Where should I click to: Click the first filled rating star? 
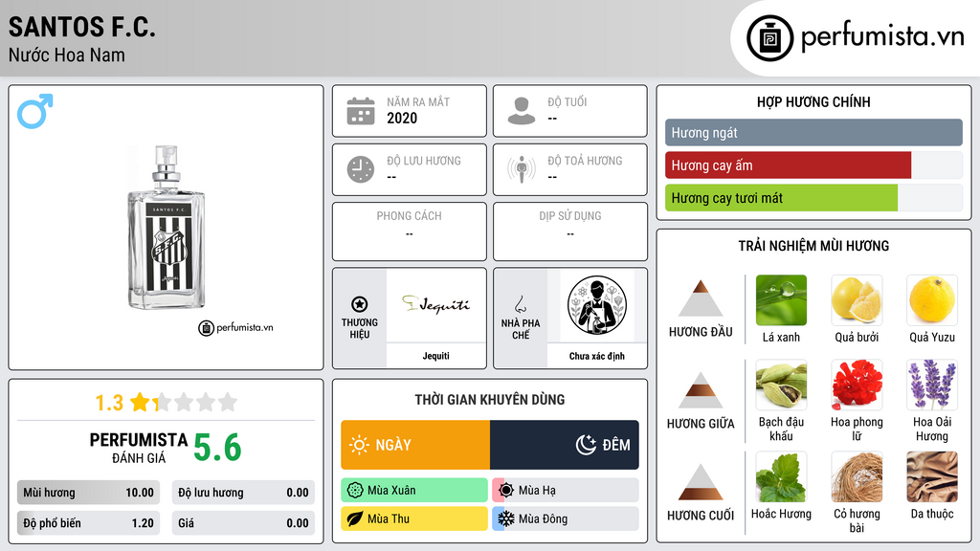tap(140, 402)
